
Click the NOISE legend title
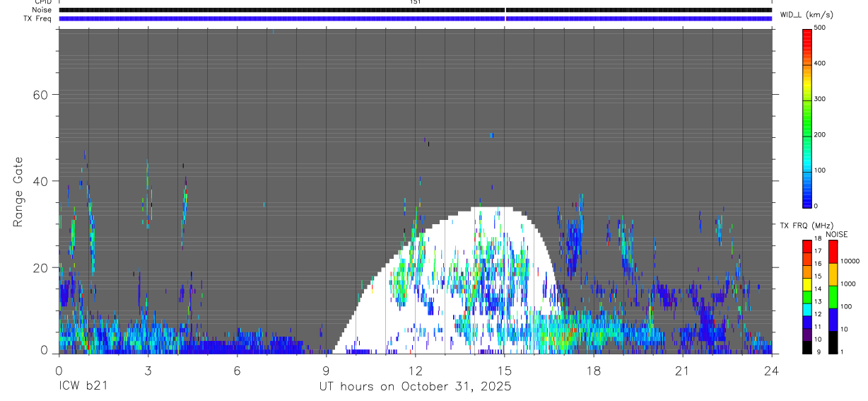(x=837, y=235)
